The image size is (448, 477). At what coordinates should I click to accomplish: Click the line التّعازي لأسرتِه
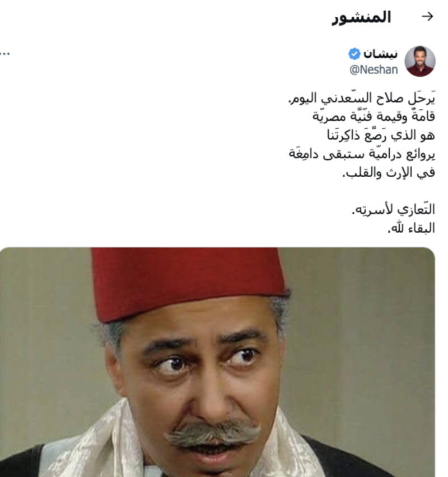[393, 210]
